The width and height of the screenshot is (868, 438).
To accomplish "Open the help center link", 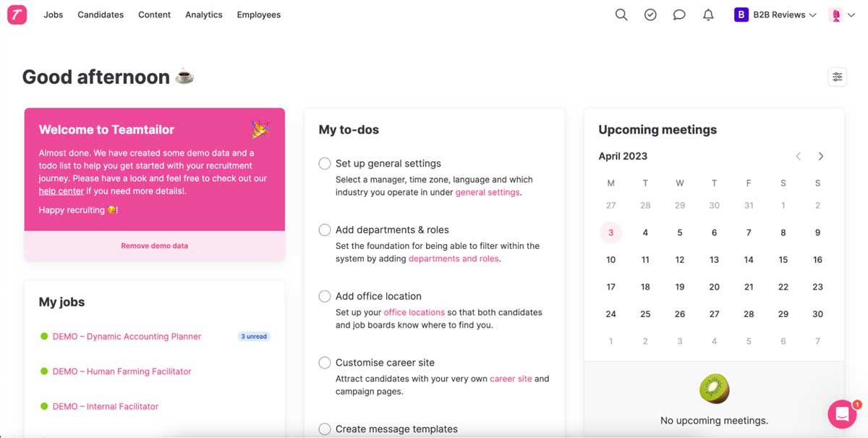I will pyautogui.click(x=61, y=190).
